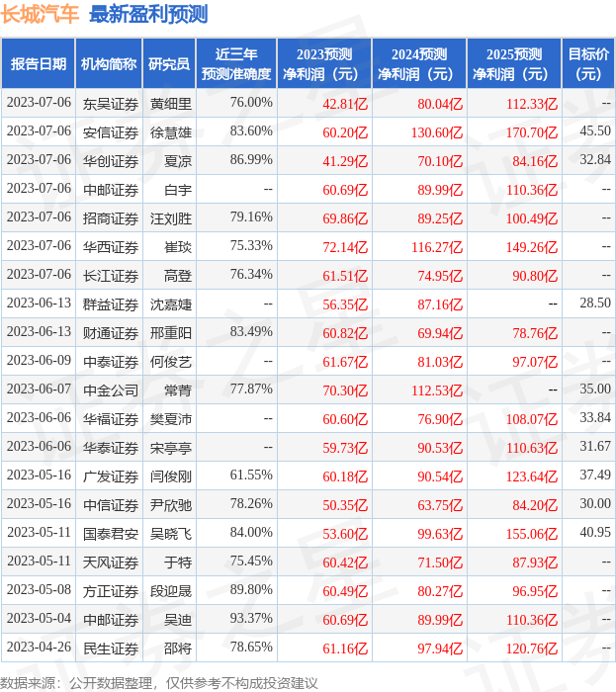Select the 近三年预测准确度 column header

pyautogui.click(x=236, y=63)
